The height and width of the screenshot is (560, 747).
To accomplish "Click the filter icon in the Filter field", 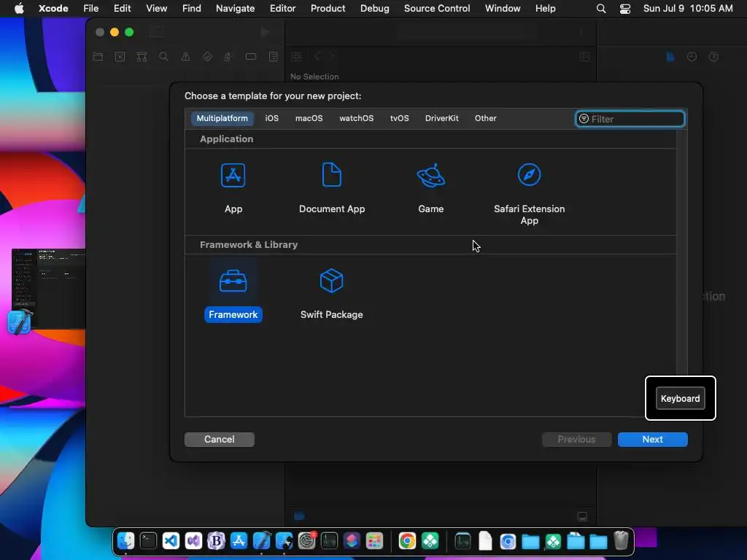I will tap(584, 119).
